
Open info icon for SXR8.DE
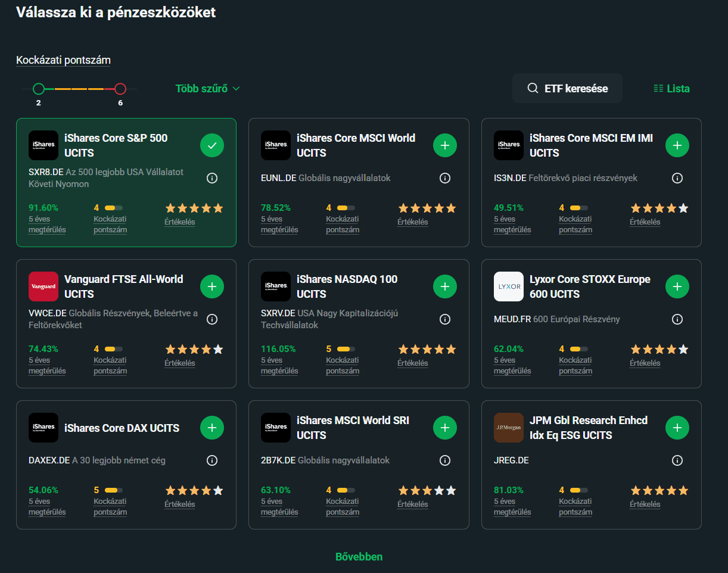tap(211, 178)
